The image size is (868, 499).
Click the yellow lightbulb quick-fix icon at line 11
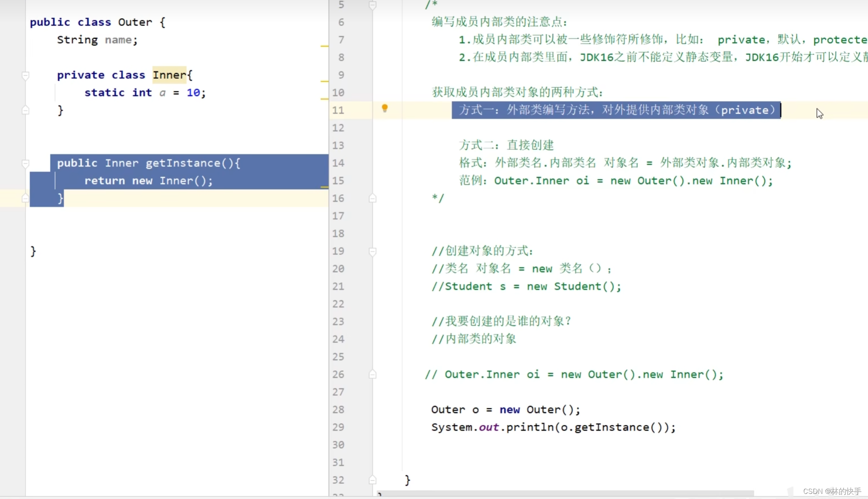click(x=385, y=109)
